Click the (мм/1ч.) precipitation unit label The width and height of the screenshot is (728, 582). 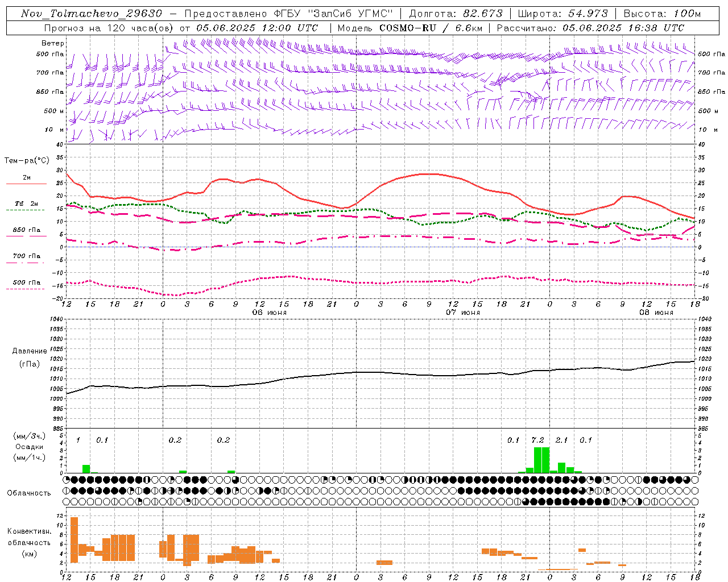[x=28, y=458]
